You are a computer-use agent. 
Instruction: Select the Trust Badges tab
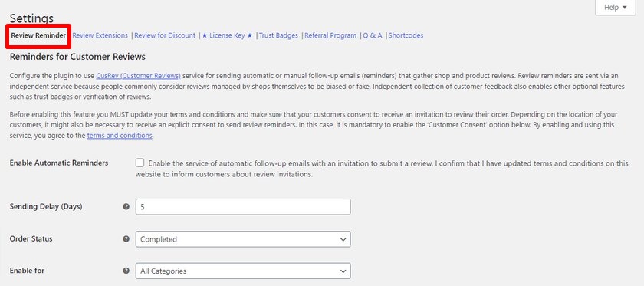pyautogui.click(x=278, y=35)
